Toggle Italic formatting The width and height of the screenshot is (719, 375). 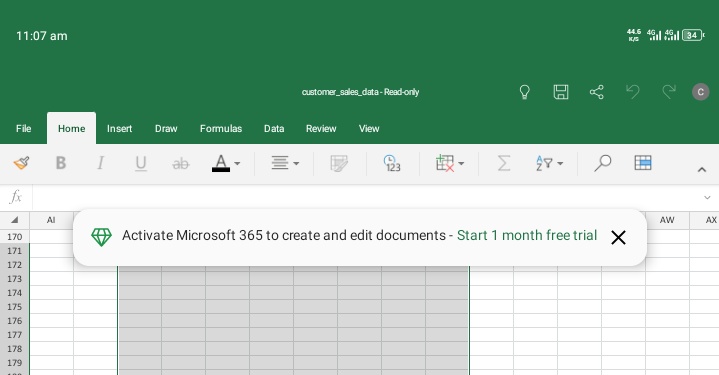[100, 163]
